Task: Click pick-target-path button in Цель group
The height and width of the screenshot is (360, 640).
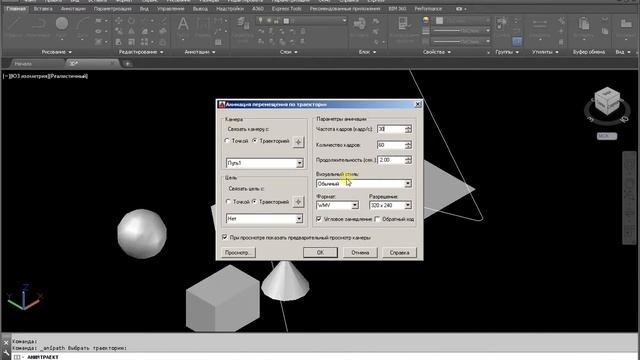Action: click(x=298, y=202)
